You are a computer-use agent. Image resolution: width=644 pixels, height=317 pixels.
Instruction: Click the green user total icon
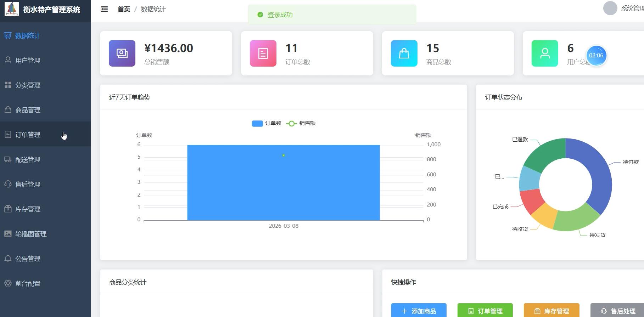click(545, 53)
